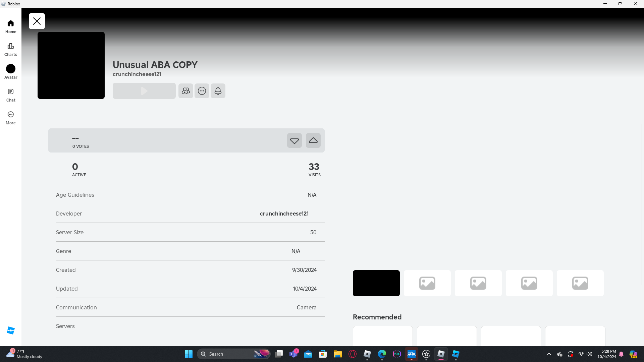Viewport: 644px width, 362px height.
Task: Open the weather widget on taskbar
Action: pos(25,354)
